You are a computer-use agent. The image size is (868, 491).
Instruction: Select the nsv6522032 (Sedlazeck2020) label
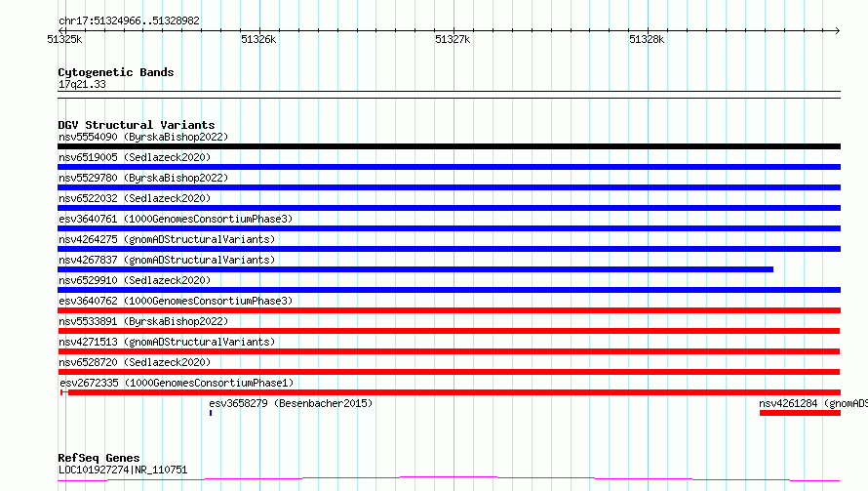135,198
